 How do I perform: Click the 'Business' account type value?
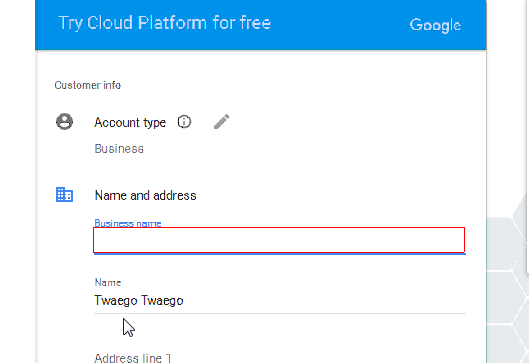119,149
